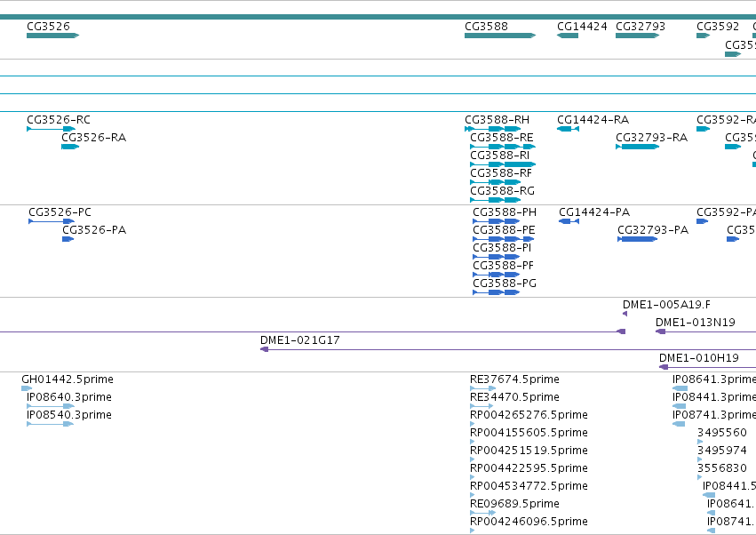The width and height of the screenshot is (756, 535).
Task: Select transcript CG3526-RC
Action: point(51,129)
